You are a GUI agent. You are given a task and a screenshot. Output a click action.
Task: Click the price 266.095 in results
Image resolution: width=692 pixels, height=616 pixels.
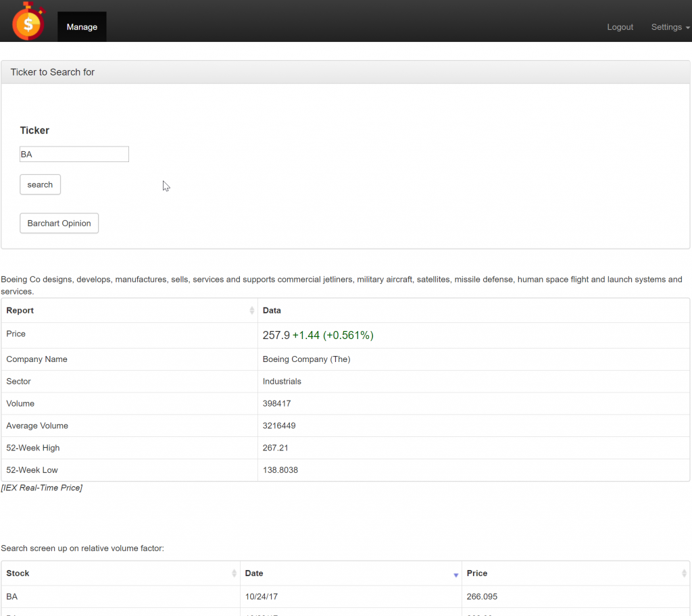pos(482,596)
